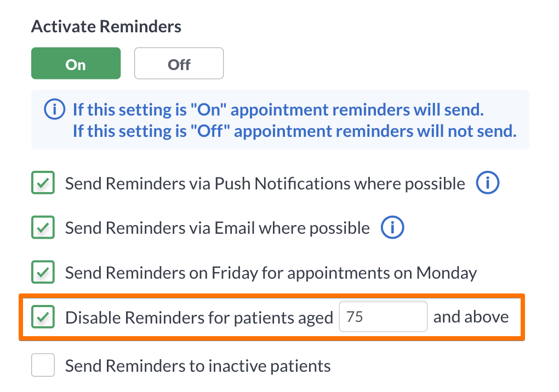Uncheck Disable Reminders for patients aged checkbox
The height and width of the screenshot is (392, 559).
pos(43,316)
